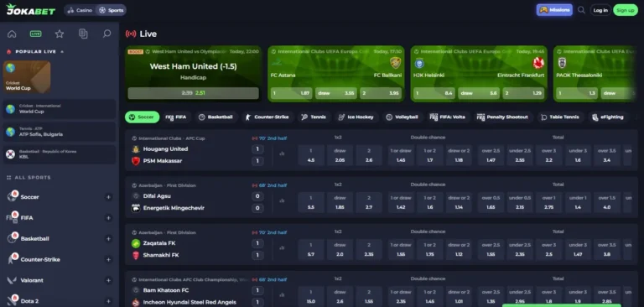Screen dimensions: 644x307
Task: Open Cricket World Cup thumbnail card
Action: point(27,77)
